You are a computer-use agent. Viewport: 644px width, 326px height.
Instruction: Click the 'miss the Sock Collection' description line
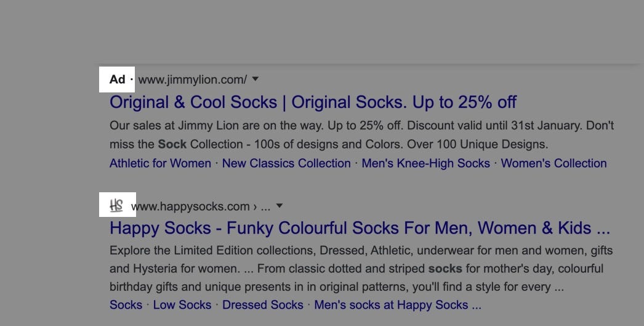[x=329, y=144]
